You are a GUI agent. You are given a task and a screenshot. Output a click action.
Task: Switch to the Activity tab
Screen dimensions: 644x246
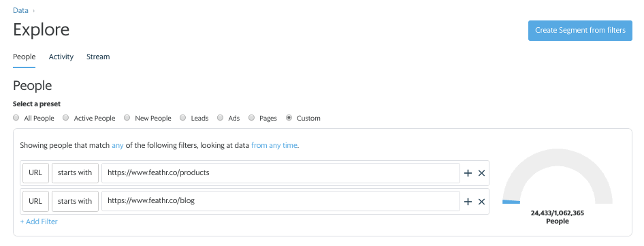pos(61,57)
